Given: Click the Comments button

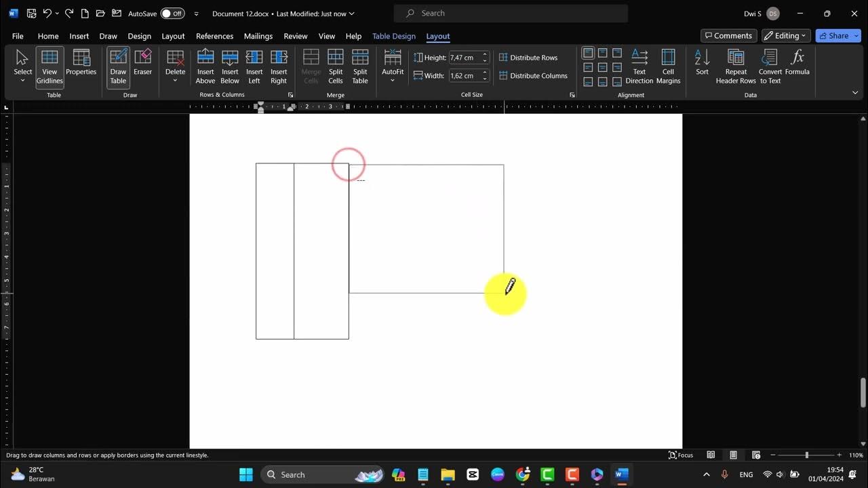Looking at the screenshot, I should click(729, 36).
